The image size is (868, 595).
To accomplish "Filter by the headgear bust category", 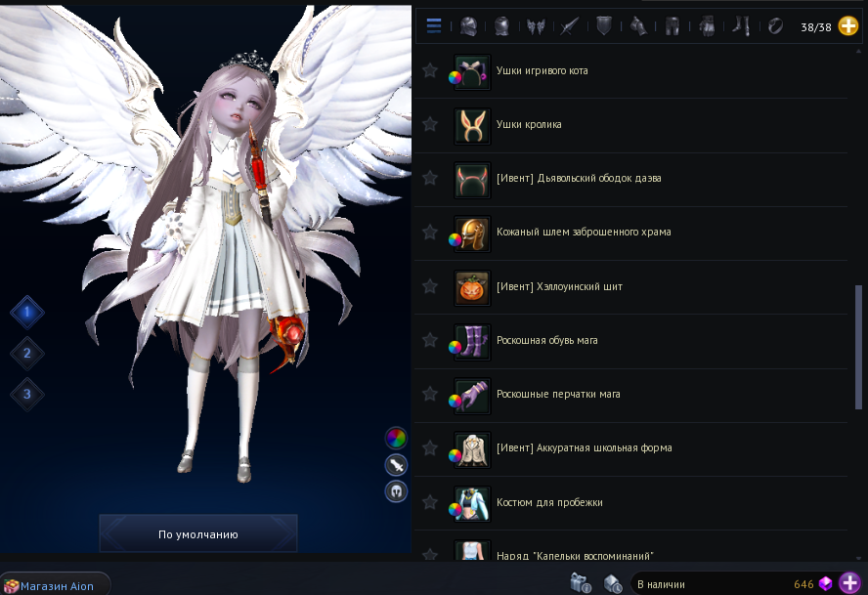I will (x=501, y=26).
